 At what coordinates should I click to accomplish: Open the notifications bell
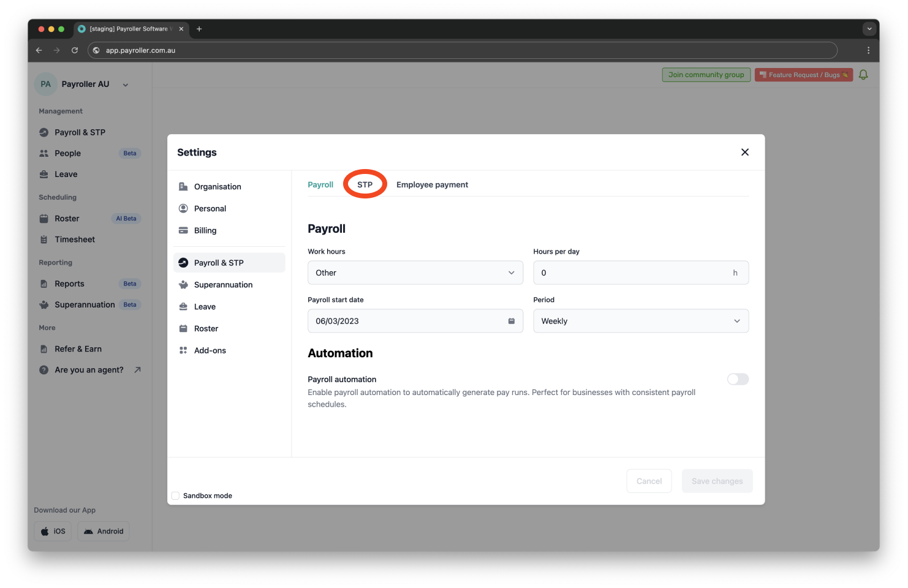863,74
